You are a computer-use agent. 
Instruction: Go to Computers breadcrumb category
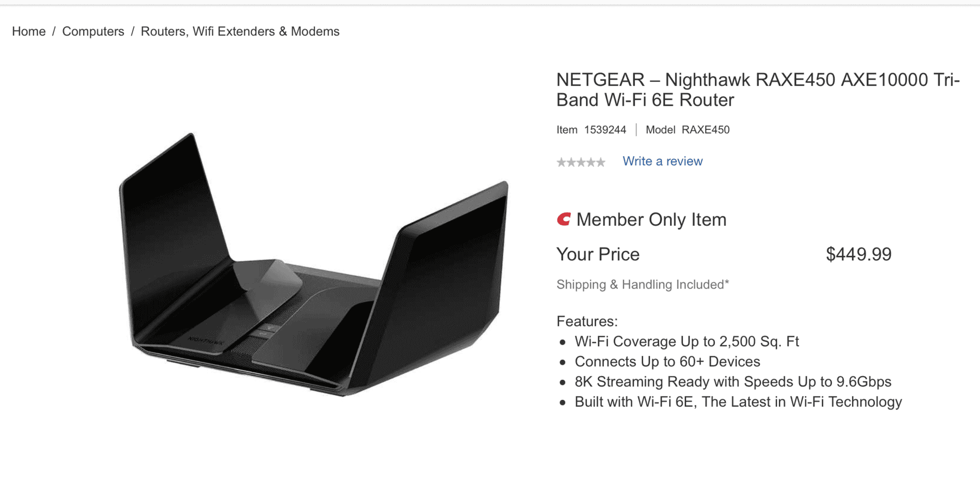(93, 31)
